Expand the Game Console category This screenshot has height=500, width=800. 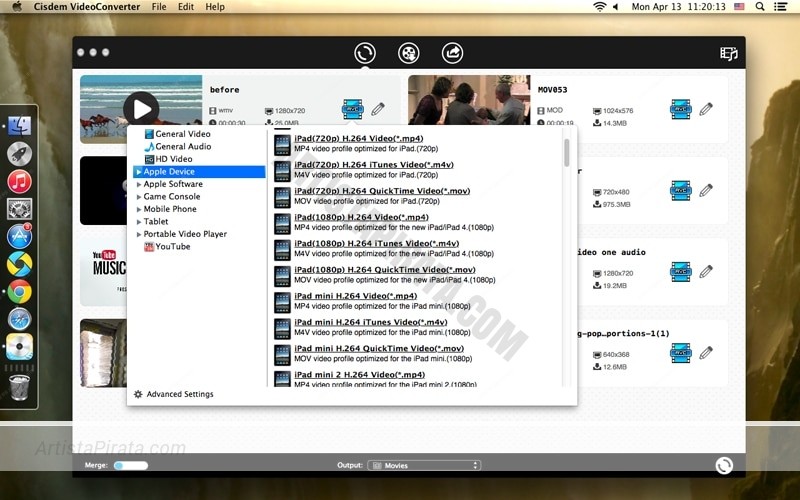click(x=139, y=196)
